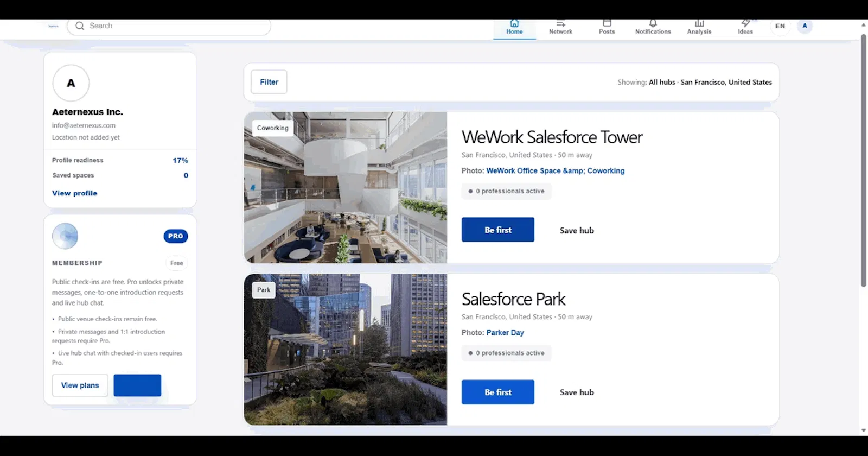Viewport: 868px width, 456px height.
Task: Click the site logo in header
Action: 53,26
